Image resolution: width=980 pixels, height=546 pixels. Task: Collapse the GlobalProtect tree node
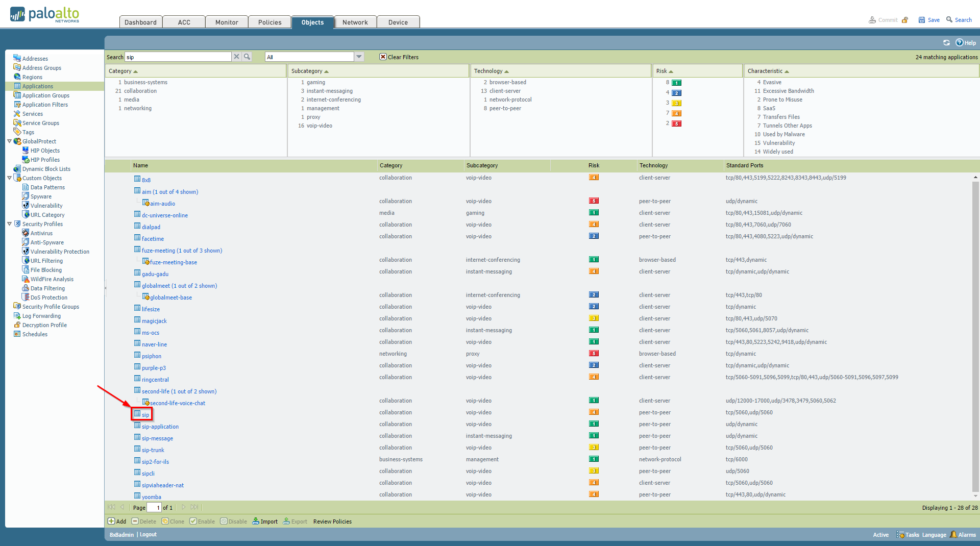click(x=9, y=141)
